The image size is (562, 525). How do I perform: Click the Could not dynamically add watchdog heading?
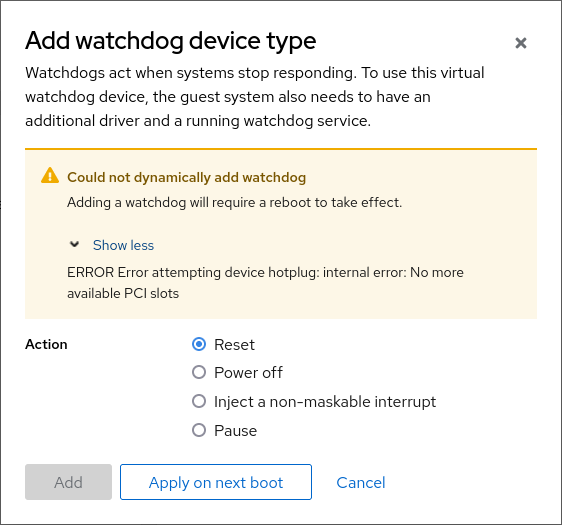pos(187,177)
